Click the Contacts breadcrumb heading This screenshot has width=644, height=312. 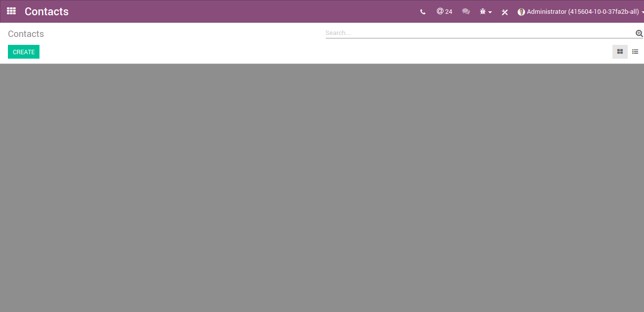tap(26, 34)
